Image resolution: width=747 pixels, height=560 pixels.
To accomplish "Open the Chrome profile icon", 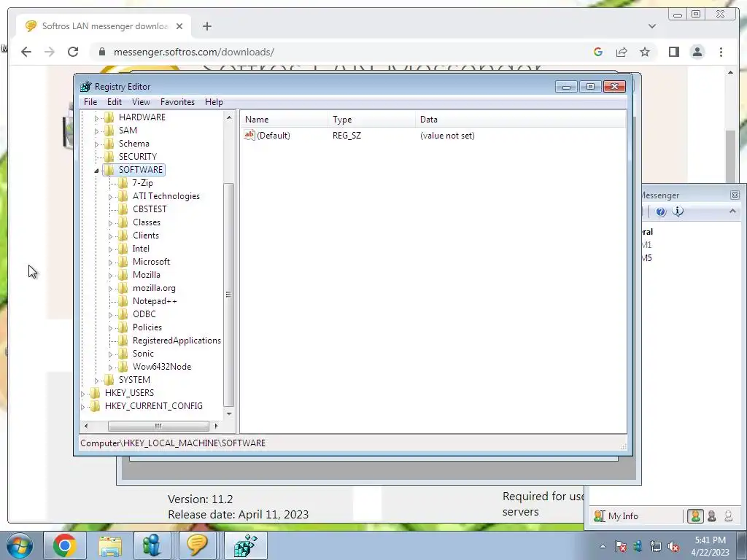I will 697,52.
